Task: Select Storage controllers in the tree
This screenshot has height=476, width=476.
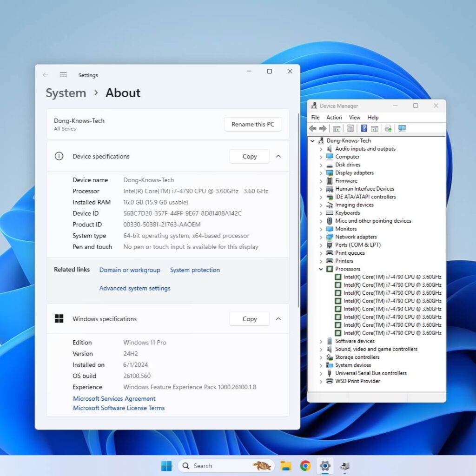Action: click(x=357, y=357)
